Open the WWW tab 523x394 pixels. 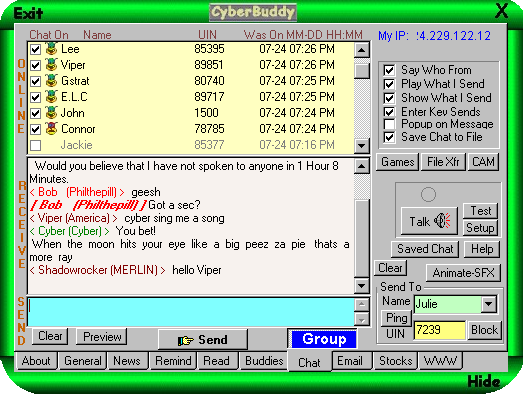tap(440, 361)
